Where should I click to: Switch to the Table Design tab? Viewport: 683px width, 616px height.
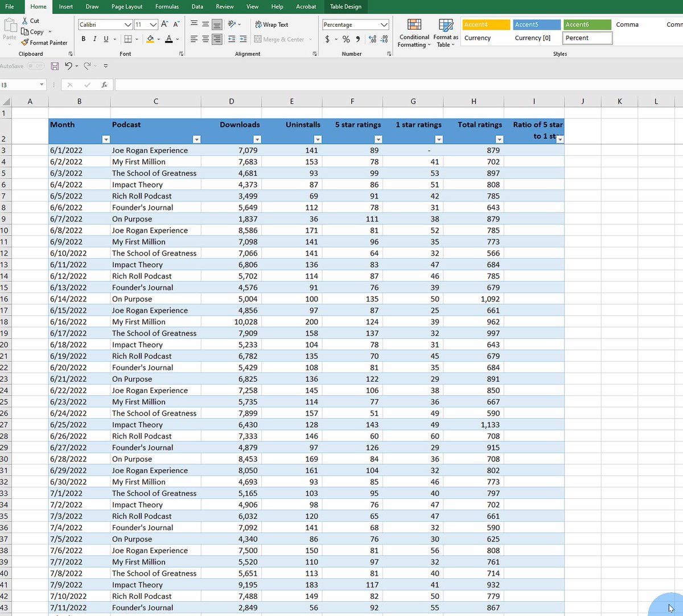point(345,7)
